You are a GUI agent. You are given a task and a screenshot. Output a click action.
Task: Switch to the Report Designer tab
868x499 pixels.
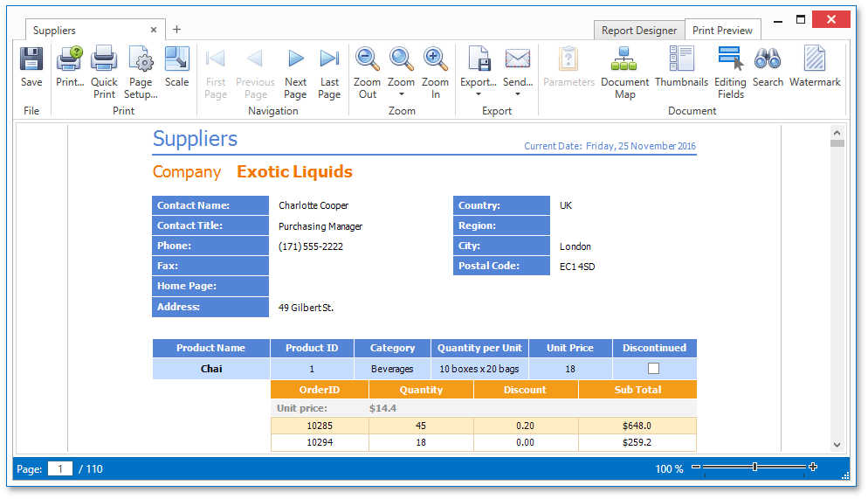pos(639,31)
